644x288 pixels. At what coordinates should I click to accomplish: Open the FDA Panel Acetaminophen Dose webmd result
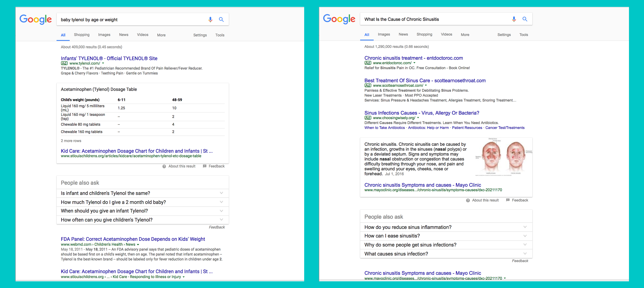point(133,239)
